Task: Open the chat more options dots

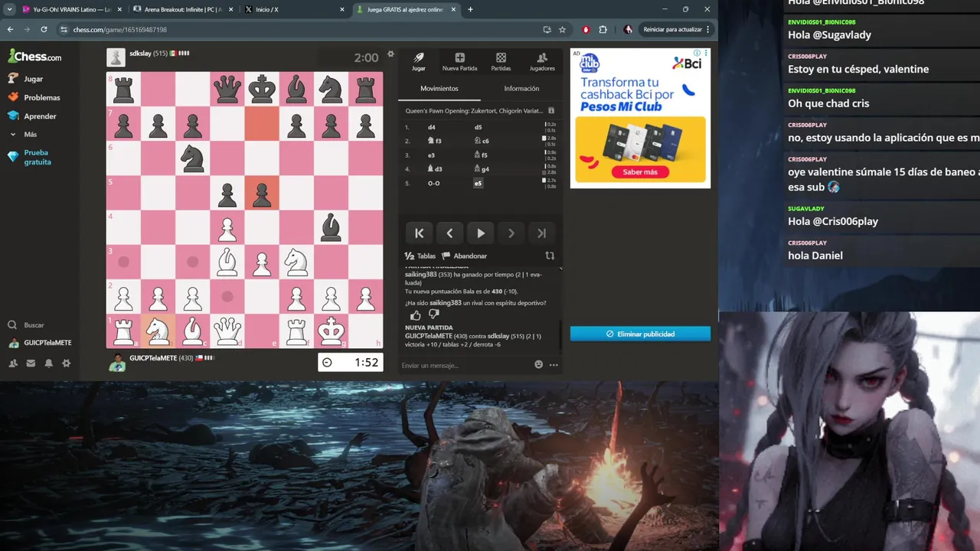Action: (x=554, y=365)
